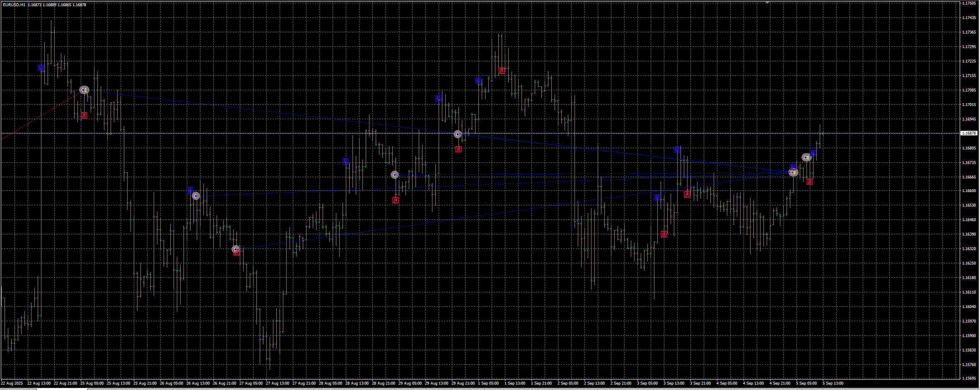Click the 1.16600 price scale label

click(x=969, y=191)
